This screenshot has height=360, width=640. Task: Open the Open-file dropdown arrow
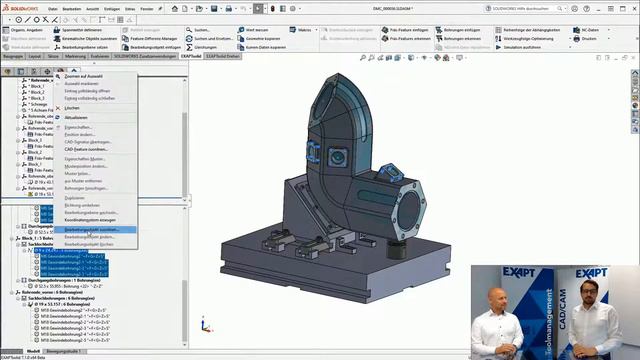tap(206, 9)
